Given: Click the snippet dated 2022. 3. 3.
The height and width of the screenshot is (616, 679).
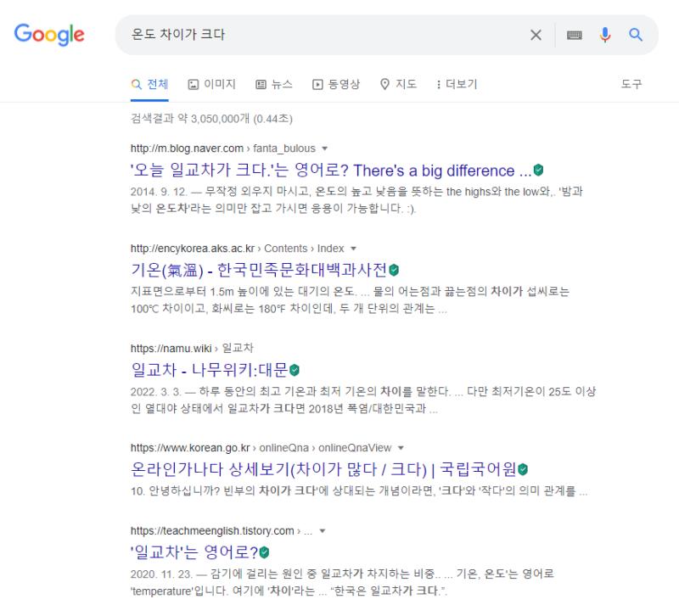Looking at the screenshot, I should pos(363,400).
